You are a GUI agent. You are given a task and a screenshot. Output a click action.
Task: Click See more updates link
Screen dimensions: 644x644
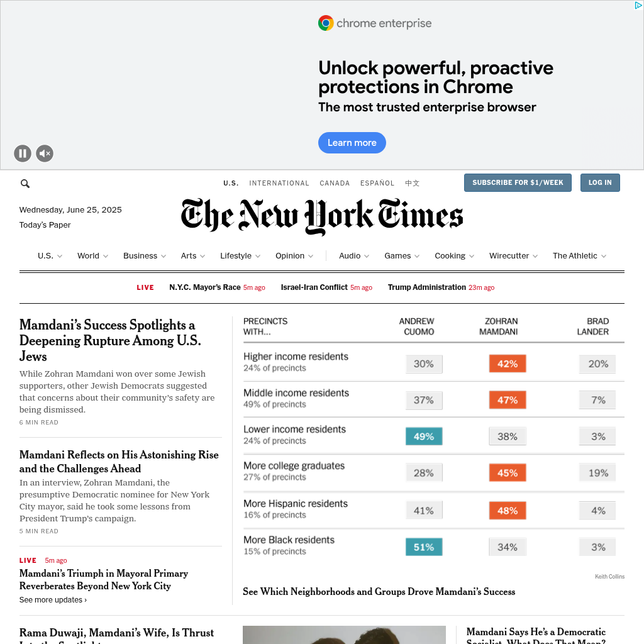tap(53, 600)
